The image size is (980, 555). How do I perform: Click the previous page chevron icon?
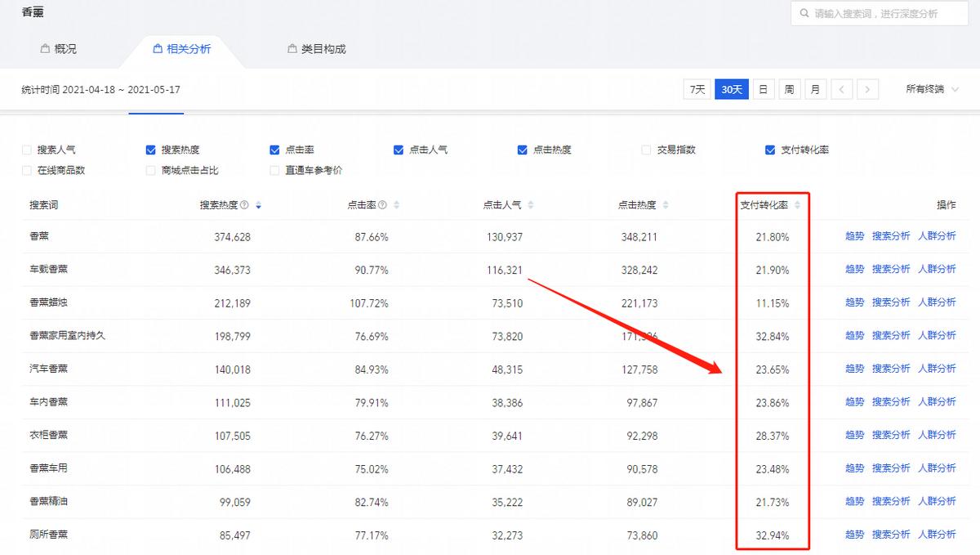click(x=842, y=88)
